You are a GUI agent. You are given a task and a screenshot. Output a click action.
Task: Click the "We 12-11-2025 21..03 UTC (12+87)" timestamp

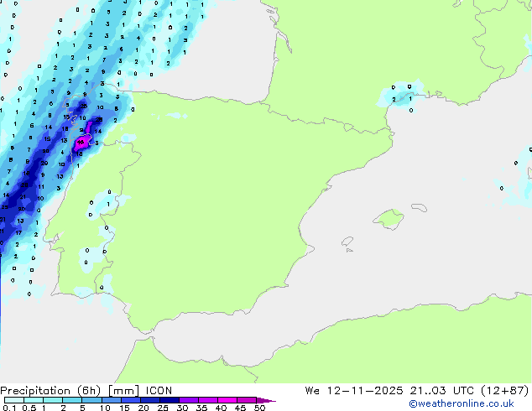click(x=417, y=391)
